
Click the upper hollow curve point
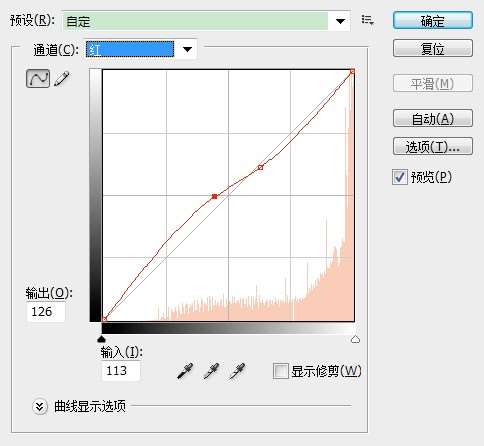coord(261,167)
